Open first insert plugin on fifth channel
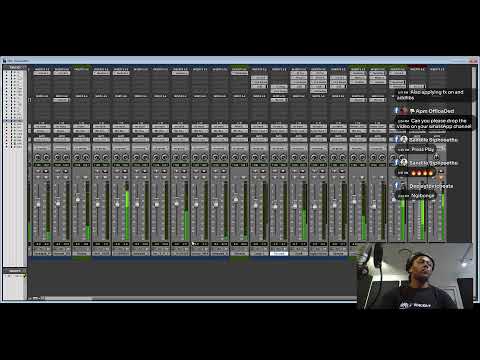480x360 pixels. pos(121,73)
